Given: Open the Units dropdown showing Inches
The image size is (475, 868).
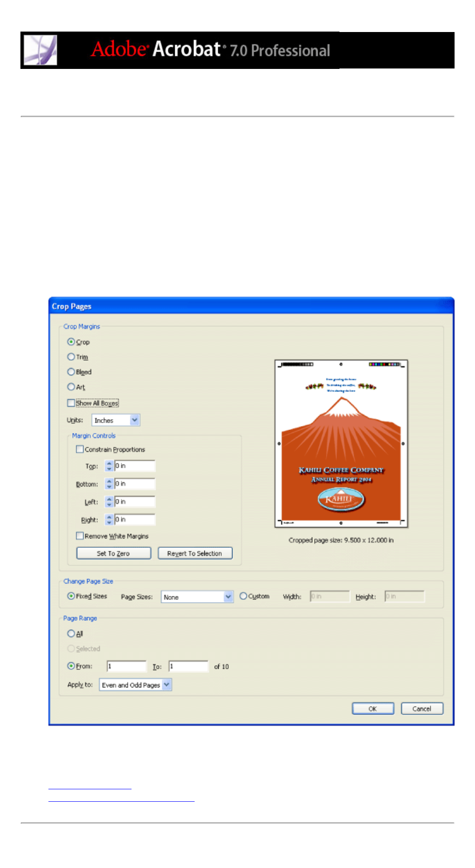Looking at the screenshot, I should coord(116,420).
